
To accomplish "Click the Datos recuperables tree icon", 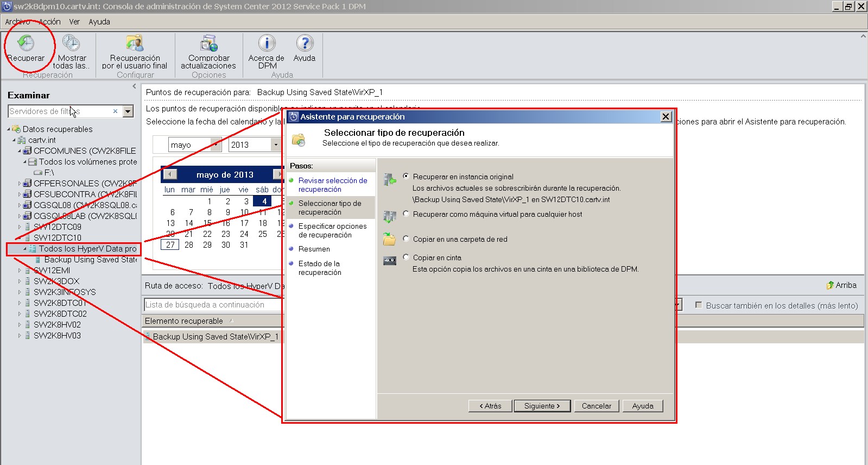I will [x=17, y=129].
